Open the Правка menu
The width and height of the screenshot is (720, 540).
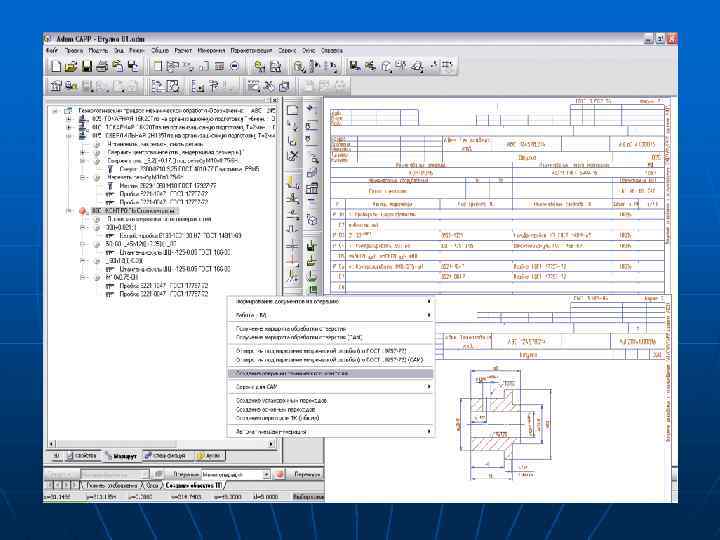coord(74,51)
